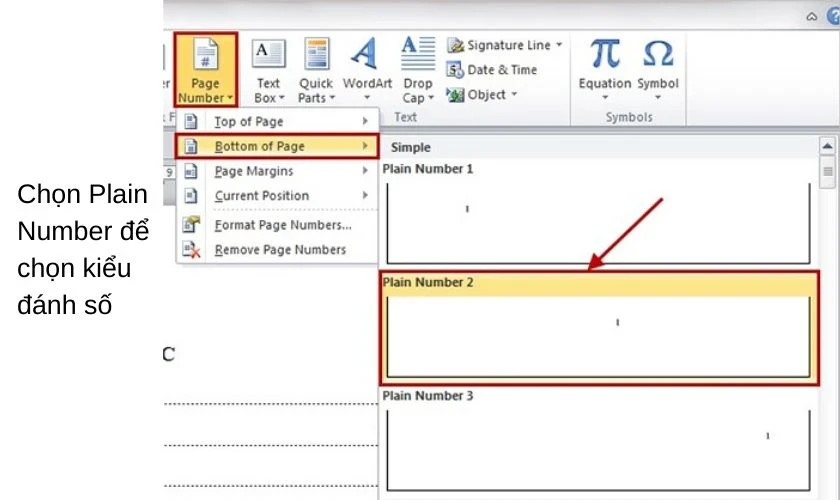Click the Page Number icon in ribbon

point(205,56)
